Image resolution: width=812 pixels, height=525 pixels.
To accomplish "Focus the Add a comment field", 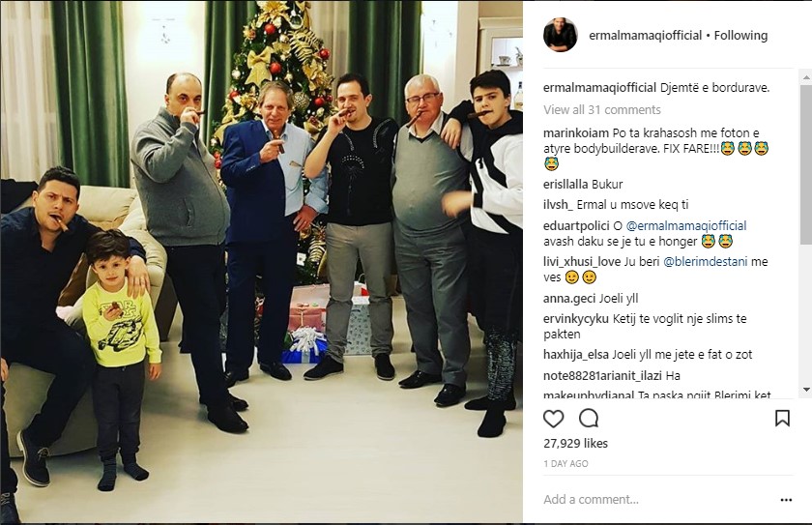I will (657, 500).
